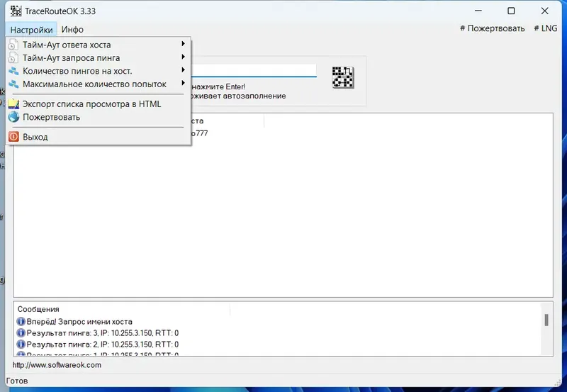567x392 pixels.
Task: Close the TraceRouteOK window
Action: (x=544, y=11)
